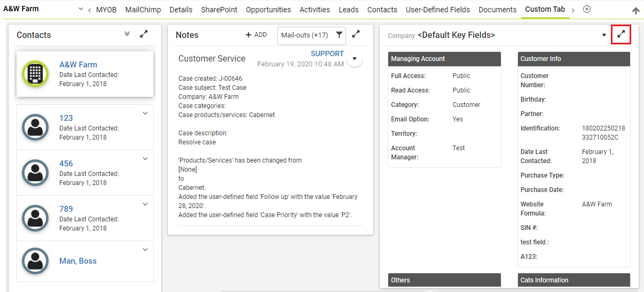Click the Others section header
The height and width of the screenshot is (292, 644).
(444, 280)
